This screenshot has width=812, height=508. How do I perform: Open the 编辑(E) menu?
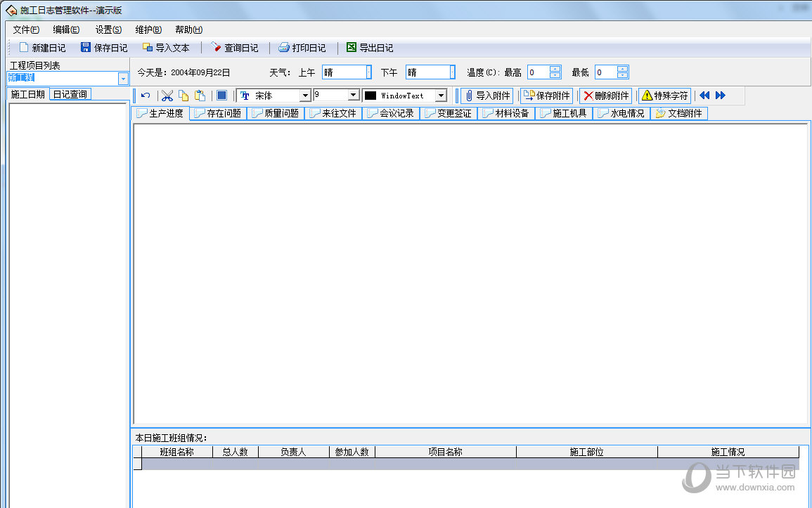[66, 30]
